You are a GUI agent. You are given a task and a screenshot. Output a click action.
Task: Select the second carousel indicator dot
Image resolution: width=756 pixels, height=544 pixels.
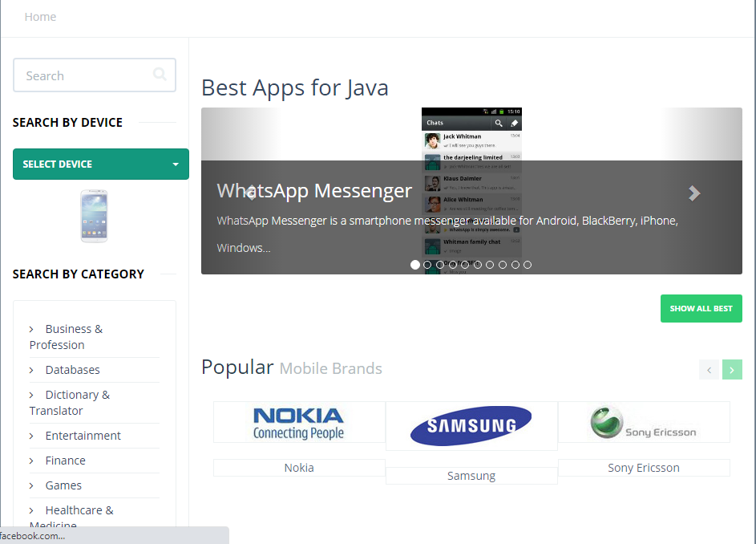(427, 265)
